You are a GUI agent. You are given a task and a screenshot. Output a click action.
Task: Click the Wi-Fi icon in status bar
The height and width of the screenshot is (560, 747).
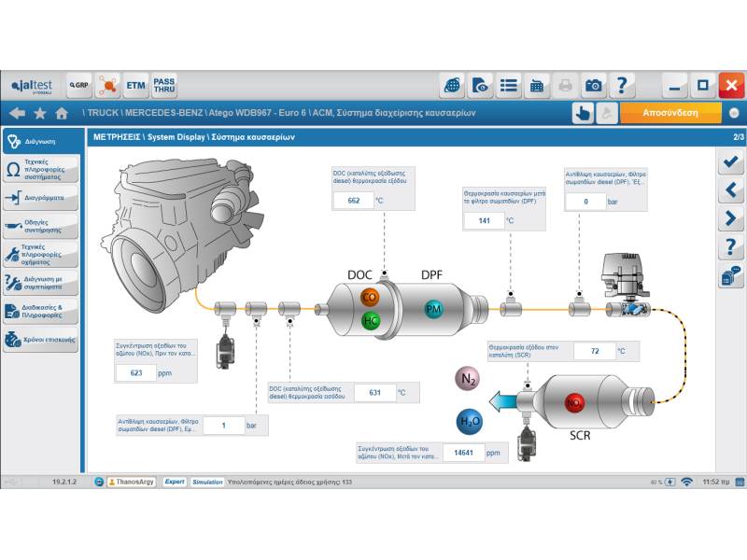[686, 482]
